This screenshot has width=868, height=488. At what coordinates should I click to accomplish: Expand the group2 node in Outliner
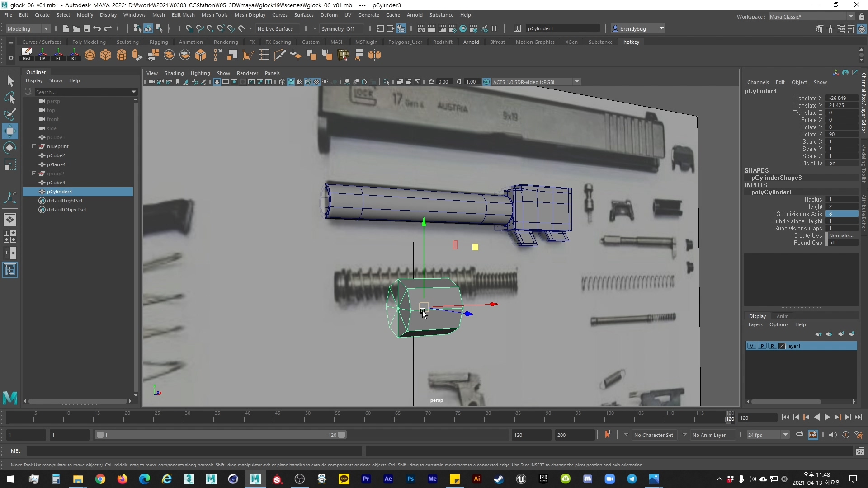pos(34,174)
